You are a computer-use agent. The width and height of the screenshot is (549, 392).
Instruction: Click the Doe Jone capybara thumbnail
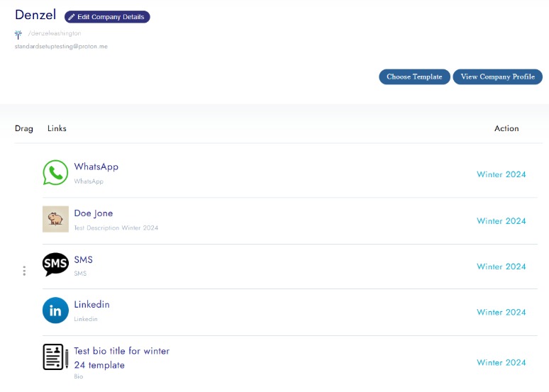[x=55, y=219]
